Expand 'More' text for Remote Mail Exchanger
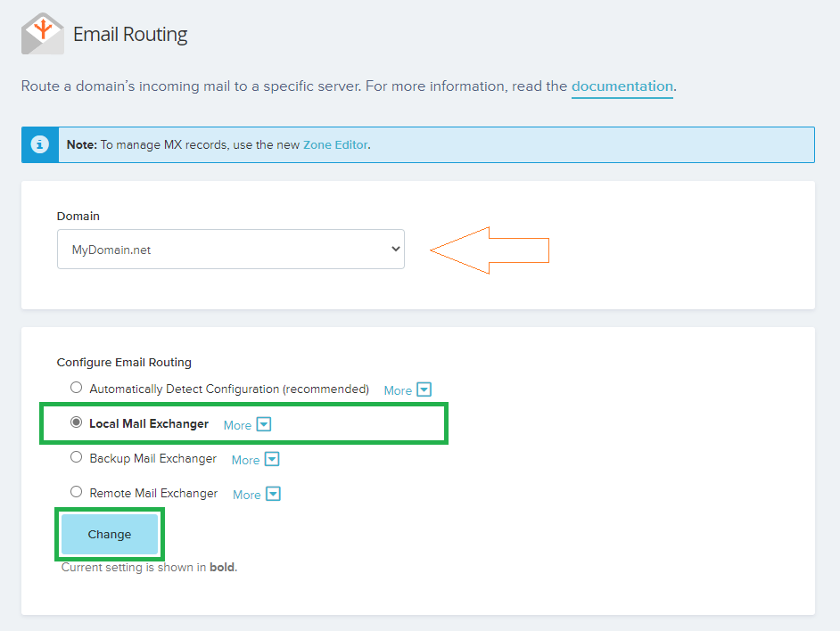The height and width of the screenshot is (631, 840). [246, 495]
